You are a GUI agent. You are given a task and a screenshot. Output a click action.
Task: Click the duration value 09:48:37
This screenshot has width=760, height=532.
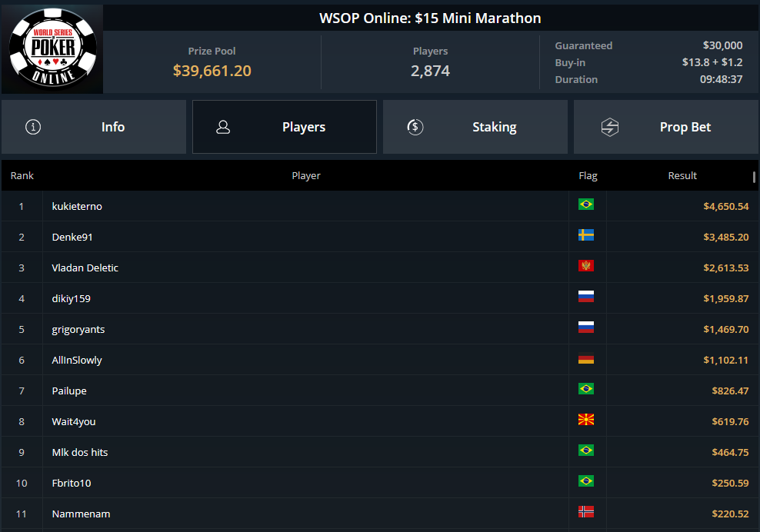tap(721, 79)
